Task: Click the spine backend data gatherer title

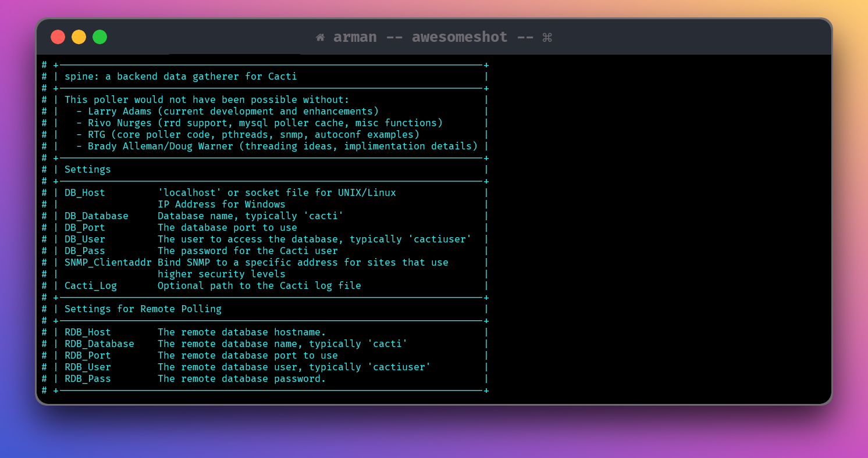Action: point(180,76)
